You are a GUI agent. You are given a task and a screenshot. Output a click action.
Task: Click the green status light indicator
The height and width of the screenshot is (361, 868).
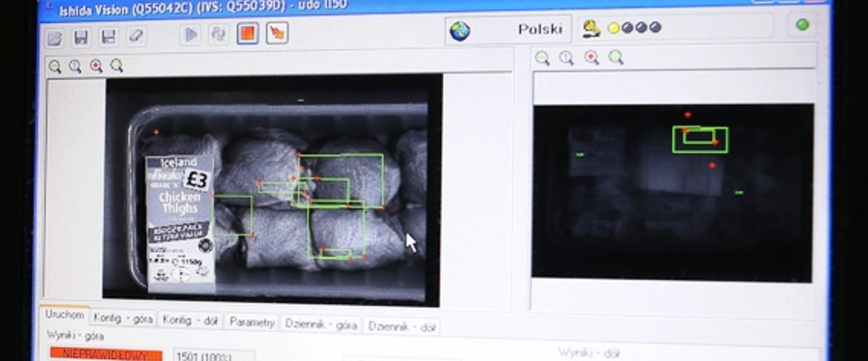click(x=802, y=25)
